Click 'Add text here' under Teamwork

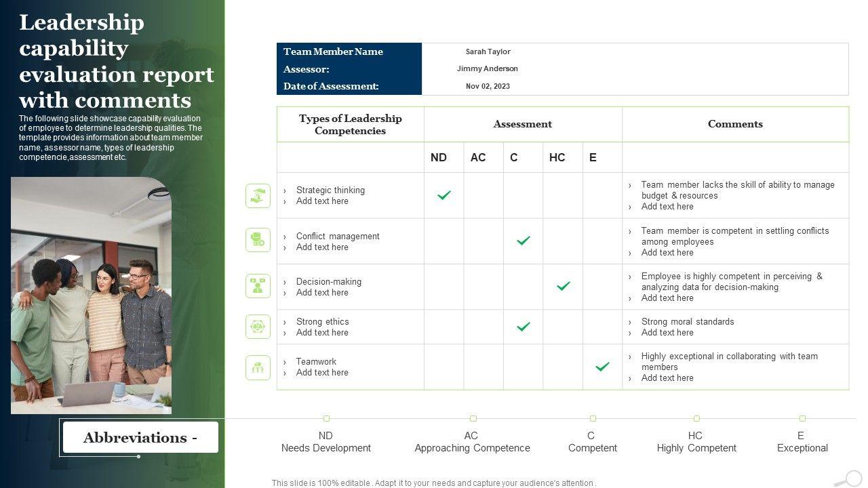click(x=322, y=372)
